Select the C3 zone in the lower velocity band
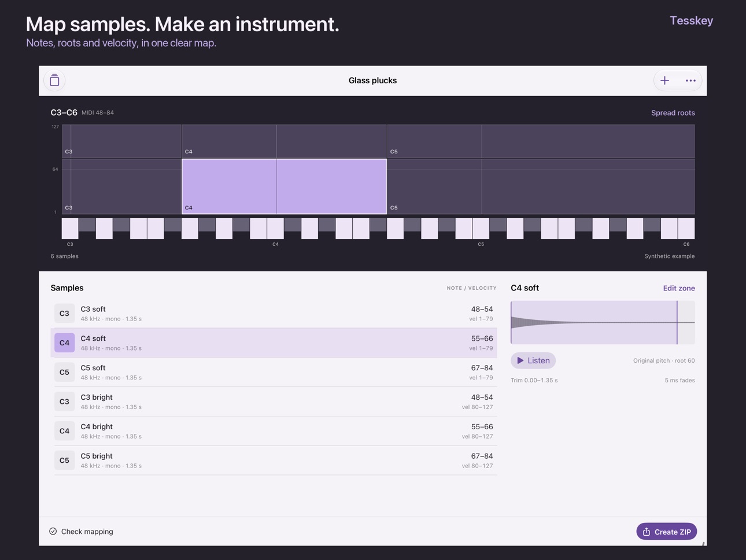This screenshot has height=560, width=746. pos(121,186)
